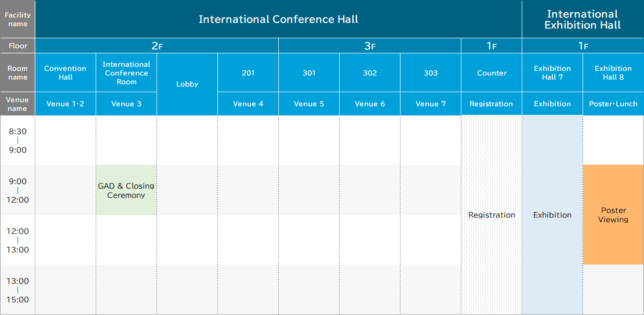Click the Counter room header
This screenshot has height=315, width=644.
click(492, 73)
